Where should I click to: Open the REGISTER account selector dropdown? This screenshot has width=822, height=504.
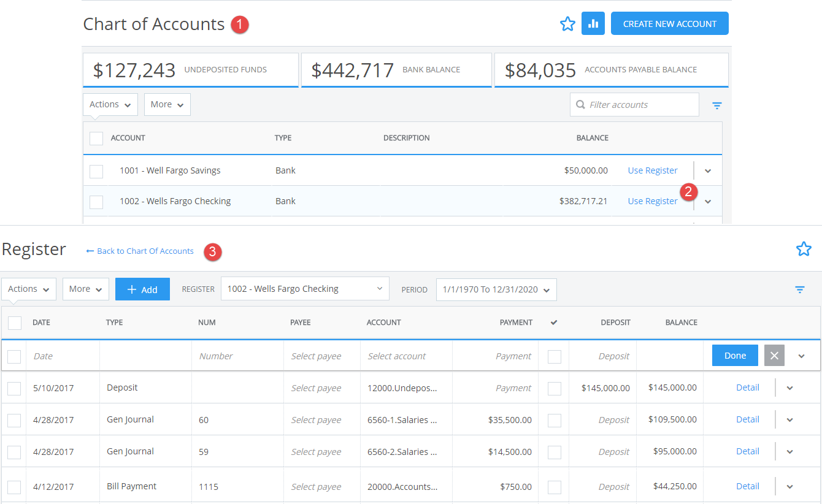coord(305,289)
